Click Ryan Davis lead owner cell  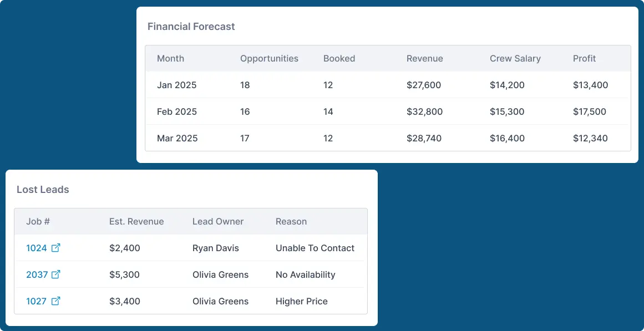pyautogui.click(x=215, y=248)
